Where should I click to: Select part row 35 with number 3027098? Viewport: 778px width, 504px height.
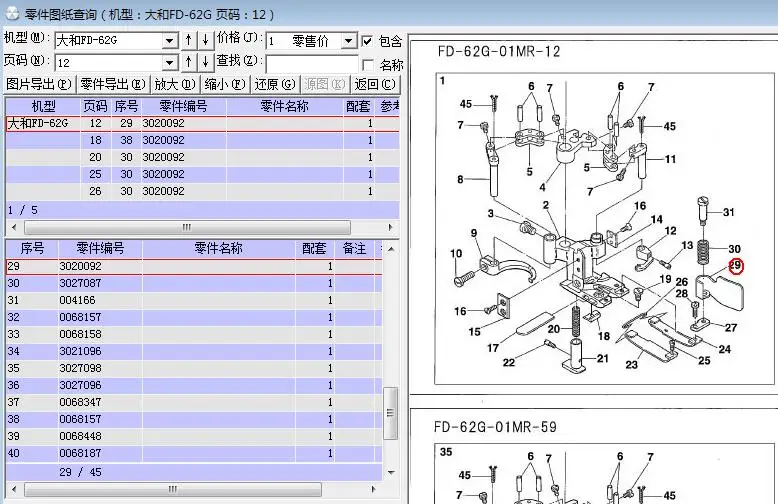click(194, 368)
